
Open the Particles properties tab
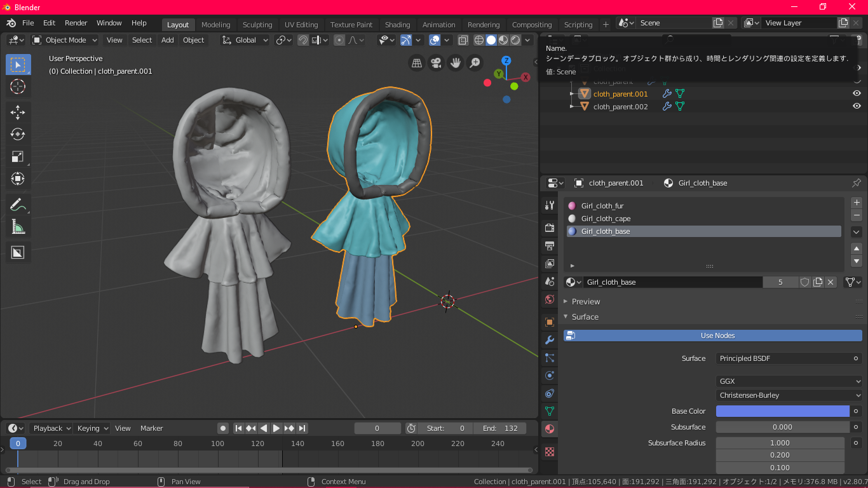550,358
